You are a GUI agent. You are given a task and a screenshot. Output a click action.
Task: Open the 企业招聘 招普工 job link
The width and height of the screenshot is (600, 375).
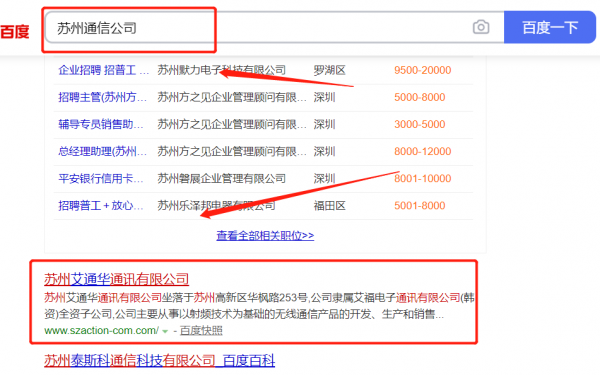[x=103, y=70]
